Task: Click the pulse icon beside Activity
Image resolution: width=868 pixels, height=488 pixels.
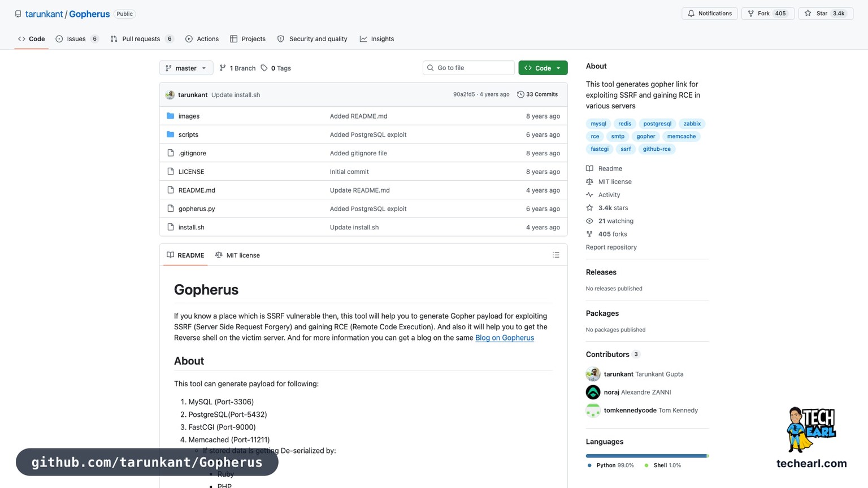Action: [x=589, y=195]
